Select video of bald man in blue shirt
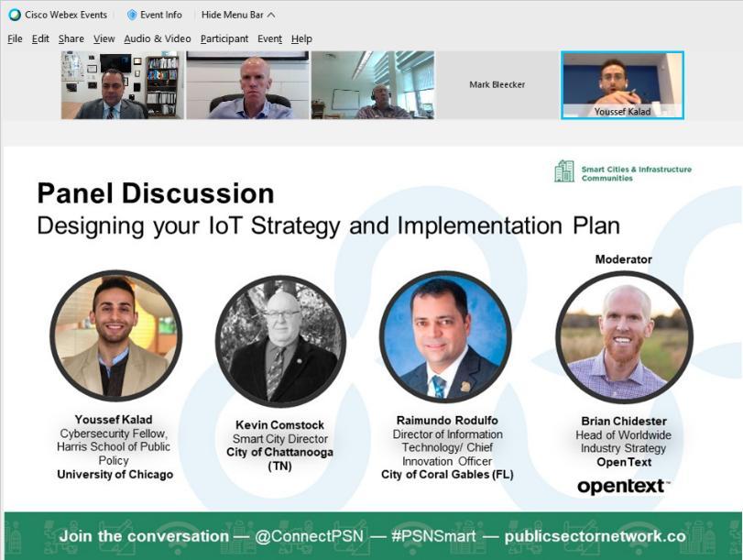Viewport: 743px width, 560px height. tap(247, 85)
